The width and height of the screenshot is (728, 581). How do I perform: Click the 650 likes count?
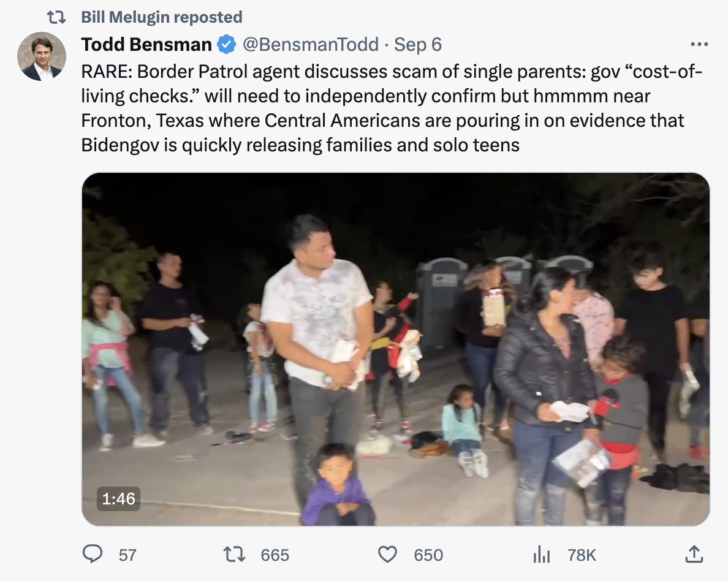pos(428,555)
